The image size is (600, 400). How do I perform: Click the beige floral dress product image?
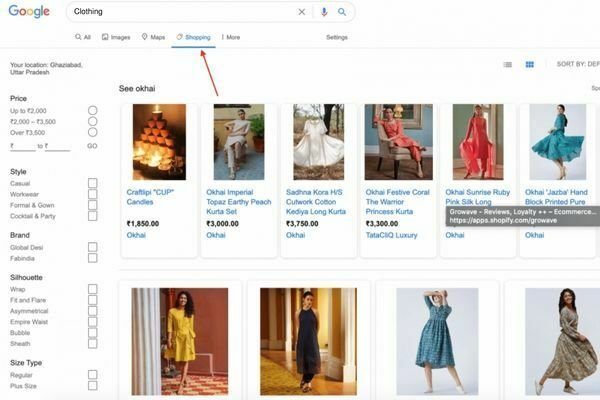[562, 341]
